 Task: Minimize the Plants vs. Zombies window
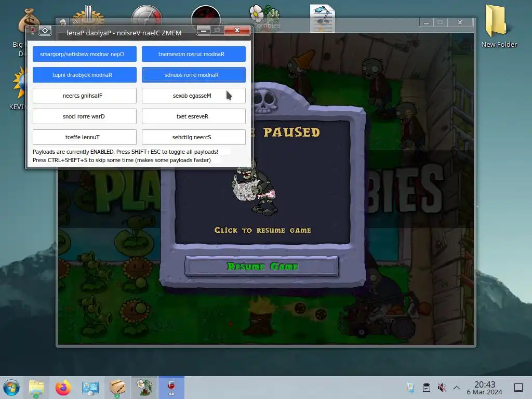tap(427, 23)
